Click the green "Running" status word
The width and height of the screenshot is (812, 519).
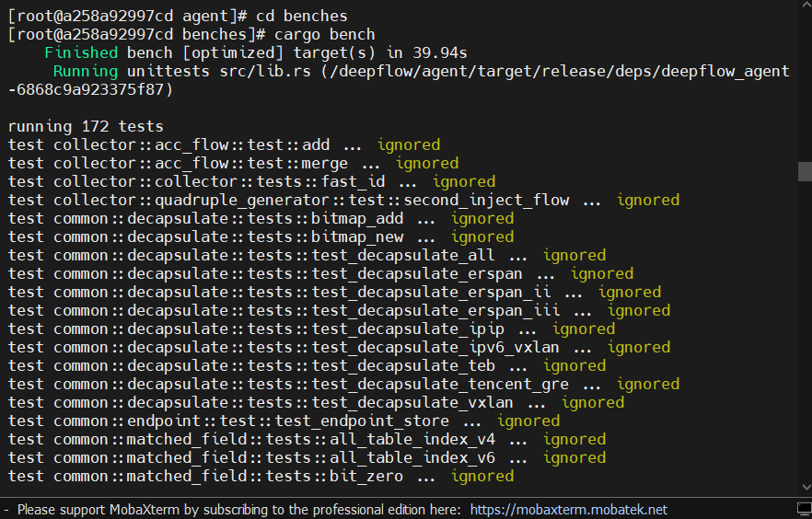[86, 71]
